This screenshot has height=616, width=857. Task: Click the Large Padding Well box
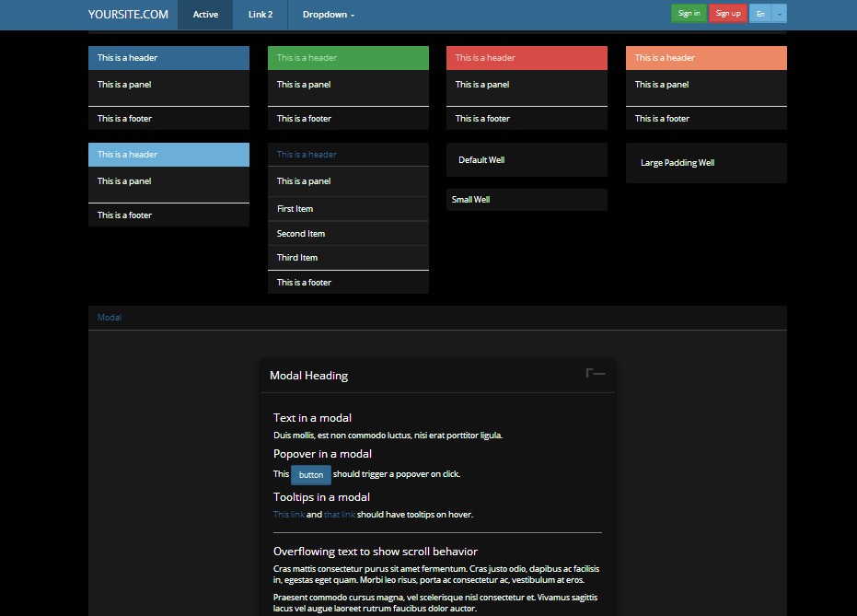[x=706, y=163]
